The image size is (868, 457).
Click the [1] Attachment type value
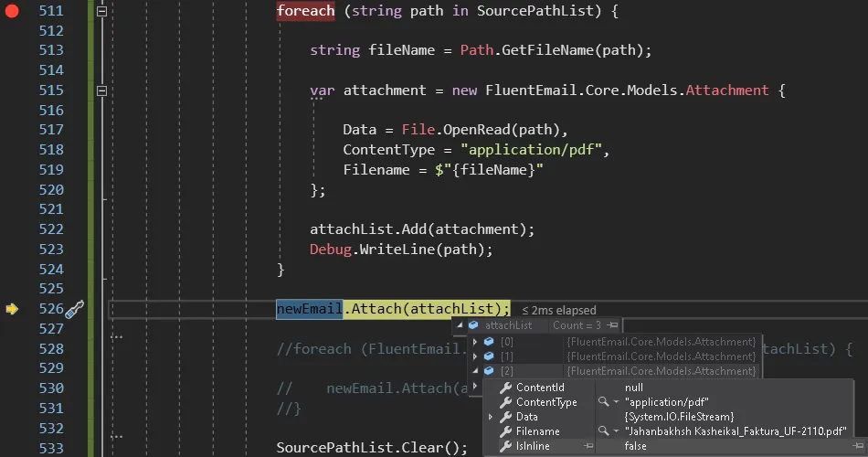tap(662, 356)
